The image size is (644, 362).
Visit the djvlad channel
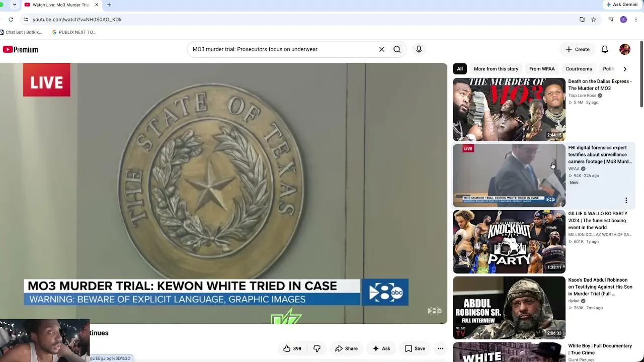point(574,301)
